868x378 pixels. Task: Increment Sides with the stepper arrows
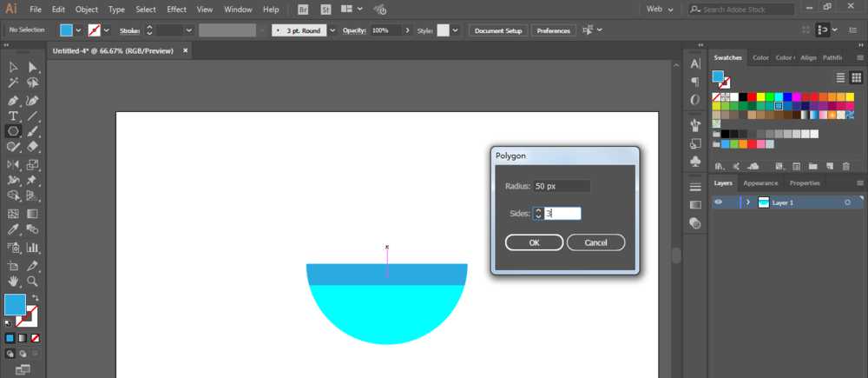coord(538,209)
